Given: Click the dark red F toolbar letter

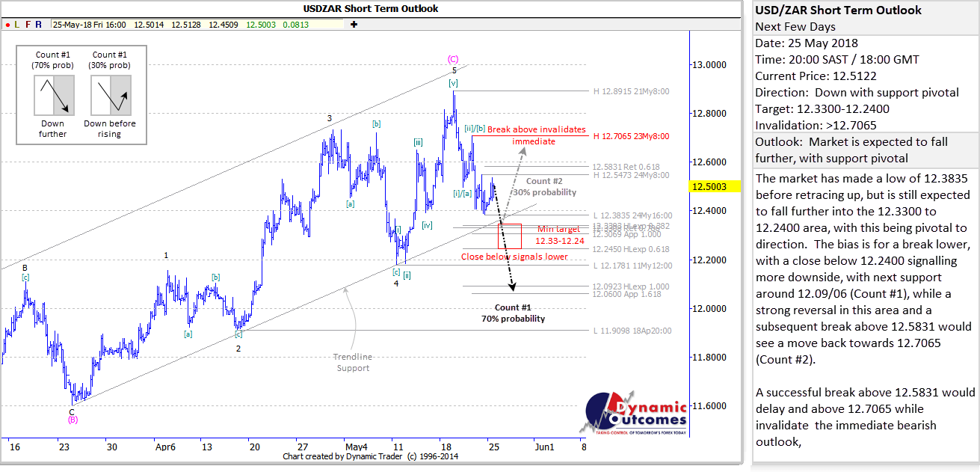Looking at the screenshot, I should pyautogui.click(x=28, y=25).
